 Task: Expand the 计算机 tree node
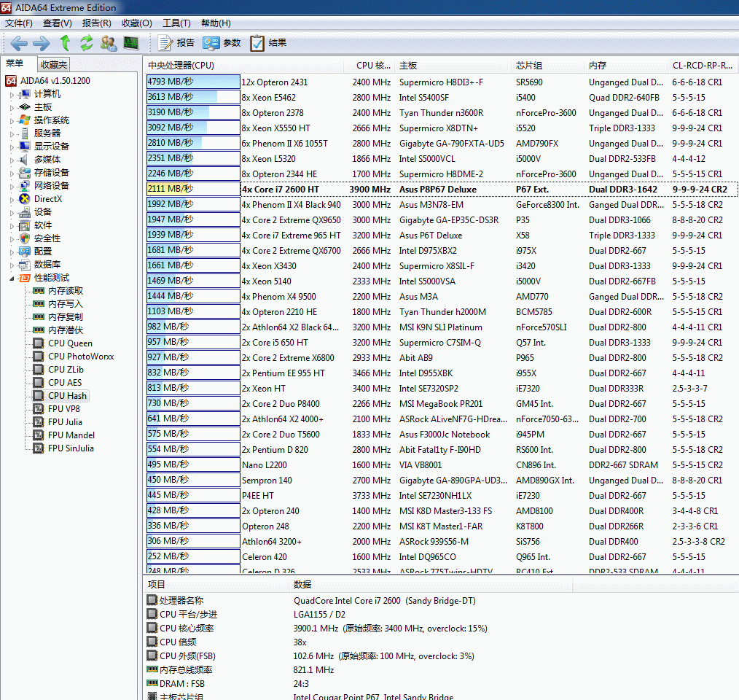tap(12, 95)
